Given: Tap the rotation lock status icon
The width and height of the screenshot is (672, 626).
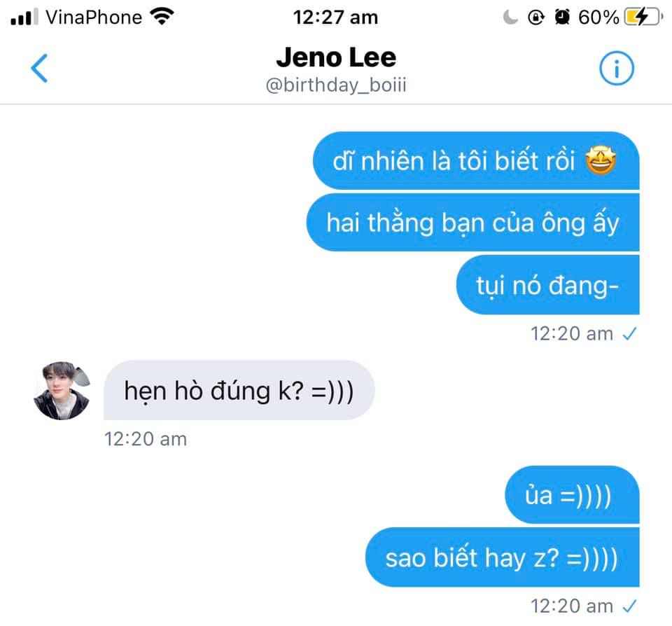Looking at the screenshot, I should [535, 17].
